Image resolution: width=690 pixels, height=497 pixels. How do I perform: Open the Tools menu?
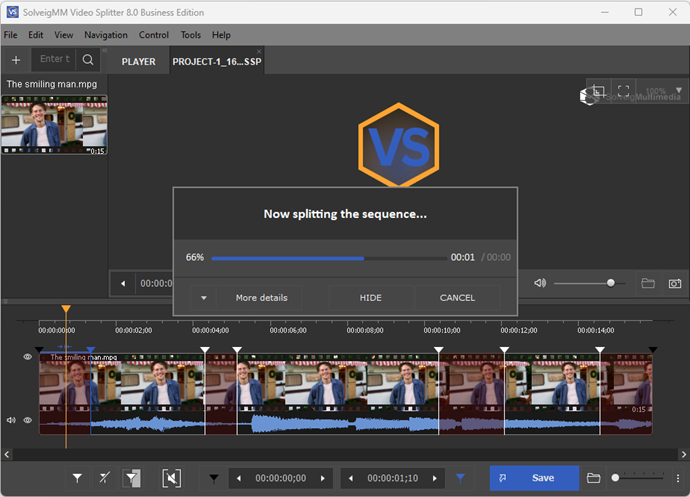point(191,35)
